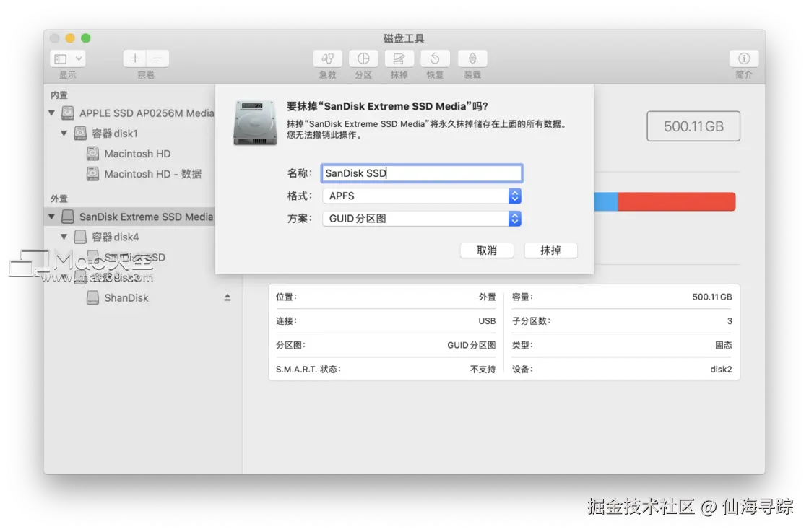The image size is (809, 532).
Task: Click the 位置 外置 value
Action: coord(487,297)
